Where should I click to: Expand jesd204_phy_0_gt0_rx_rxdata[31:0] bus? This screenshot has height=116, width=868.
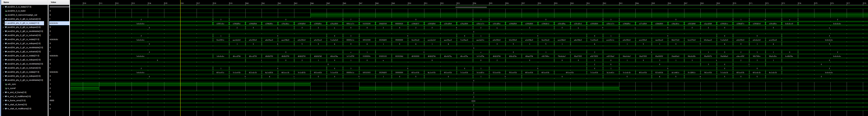[3, 23]
